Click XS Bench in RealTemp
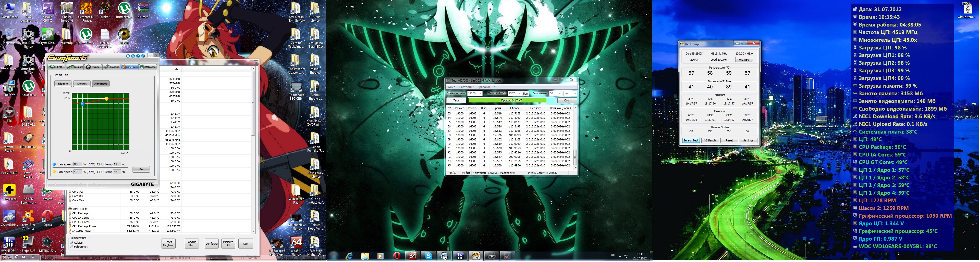This screenshot has width=980, height=262. [710, 140]
